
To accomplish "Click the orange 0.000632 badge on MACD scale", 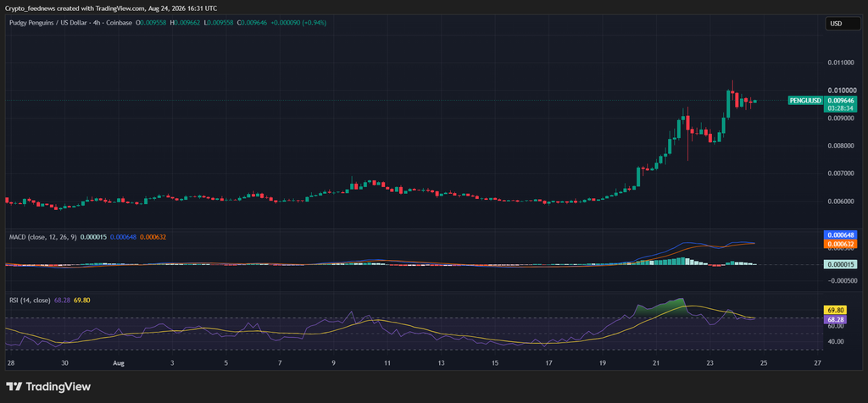I will pos(840,244).
